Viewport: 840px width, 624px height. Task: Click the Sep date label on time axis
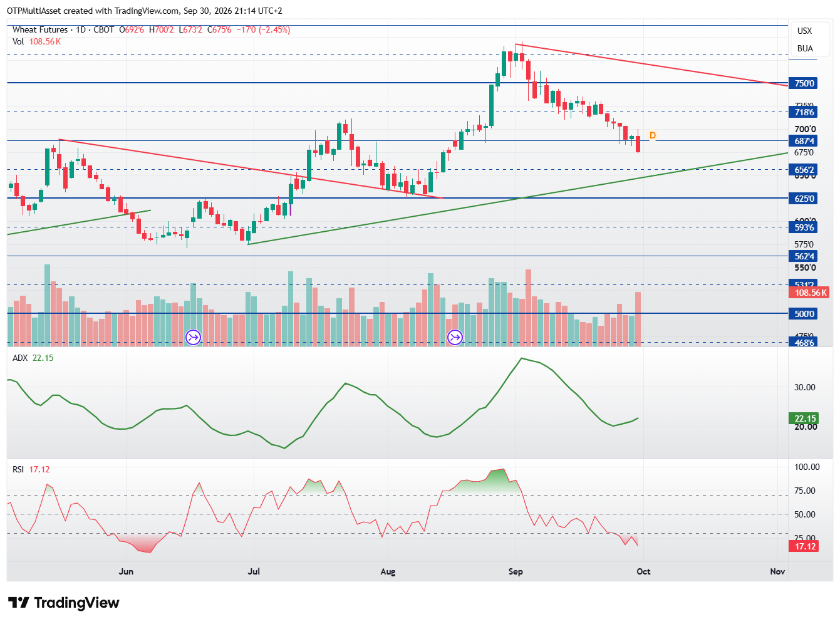[516, 571]
